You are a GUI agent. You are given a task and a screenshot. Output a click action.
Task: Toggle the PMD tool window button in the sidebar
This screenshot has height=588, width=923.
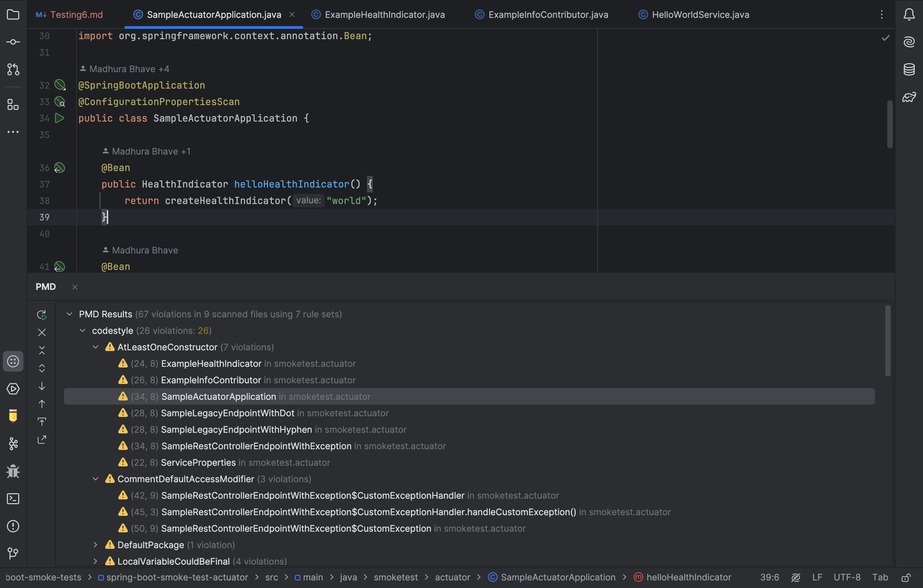coord(13,361)
